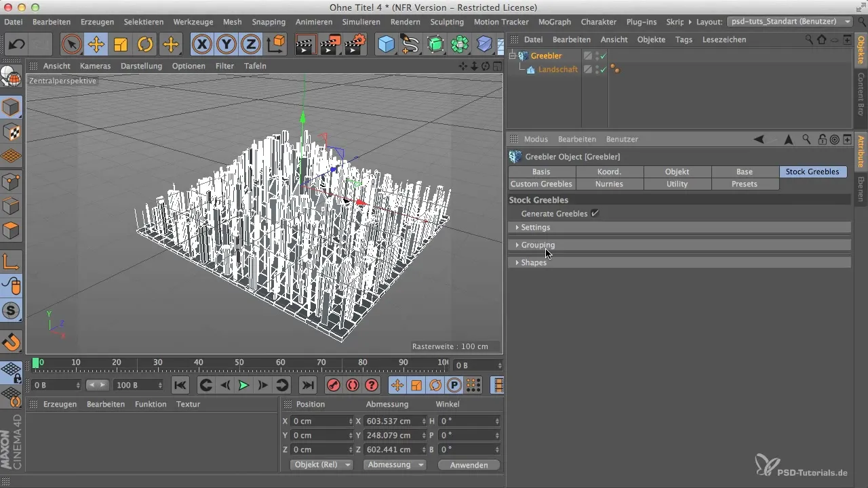
Task: Click back arrow in attribute manager
Action: [x=759, y=139]
